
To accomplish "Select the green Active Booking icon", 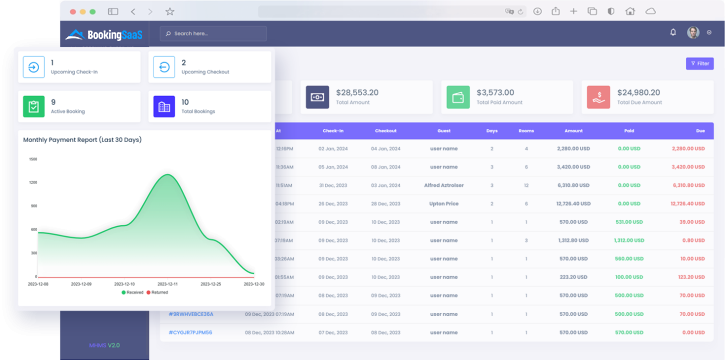I will coord(34,106).
